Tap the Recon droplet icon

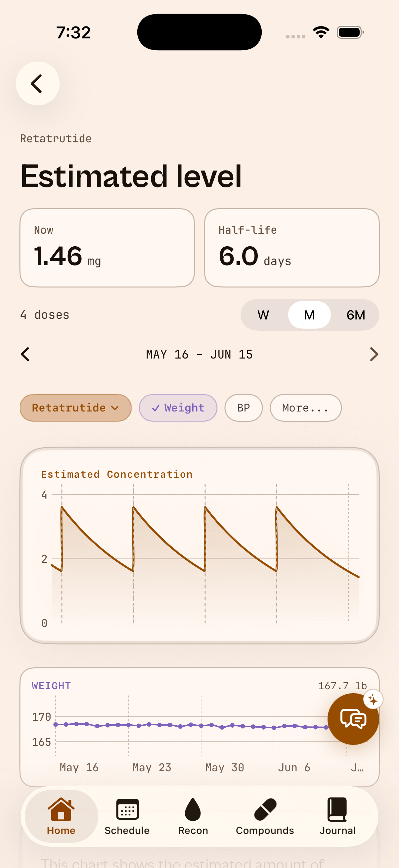[193, 809]
